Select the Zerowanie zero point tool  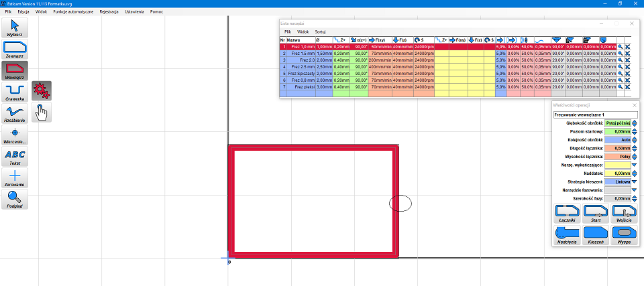click(x=15, y=177)
